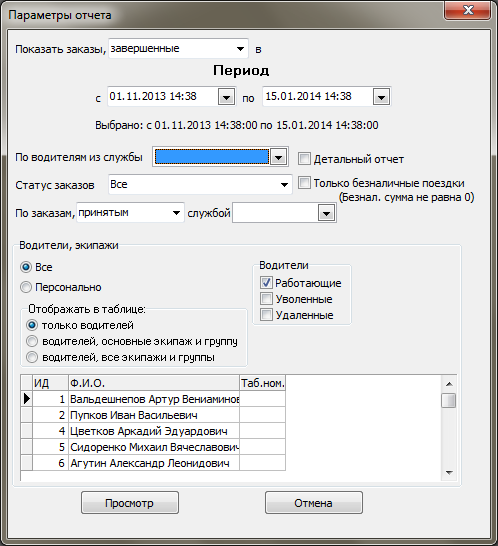Expand the 'службой' combo box arrow
Screen dimensions: 498x546
(326, 213)
